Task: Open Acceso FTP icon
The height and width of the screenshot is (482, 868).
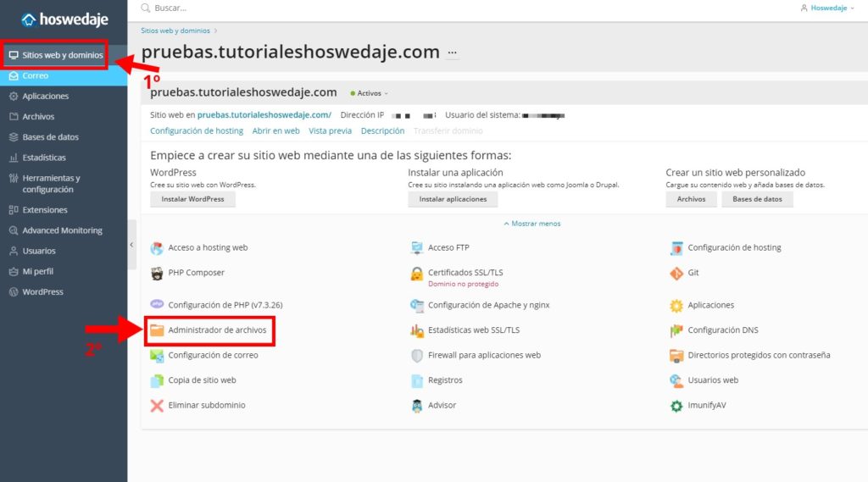Action: (x=417, y=248)
